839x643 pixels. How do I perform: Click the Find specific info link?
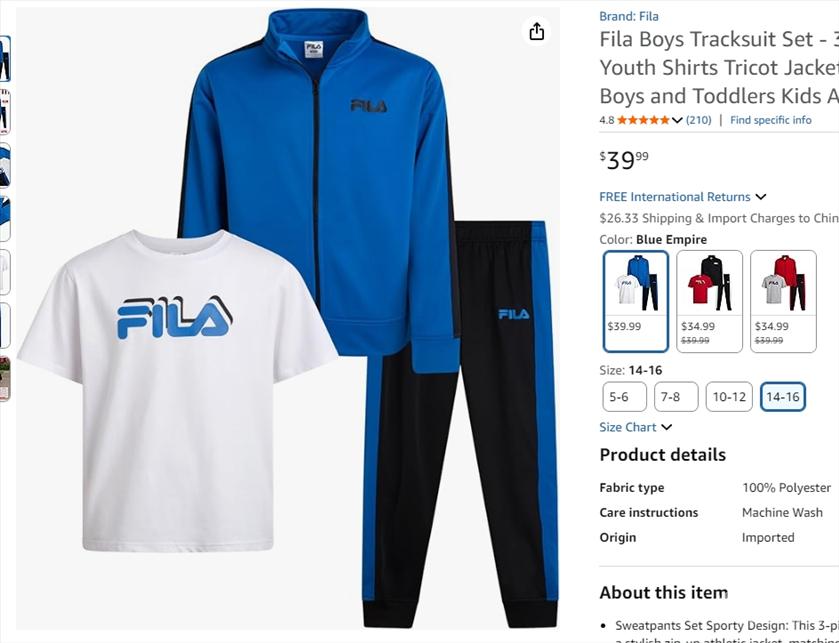point(771,120)
